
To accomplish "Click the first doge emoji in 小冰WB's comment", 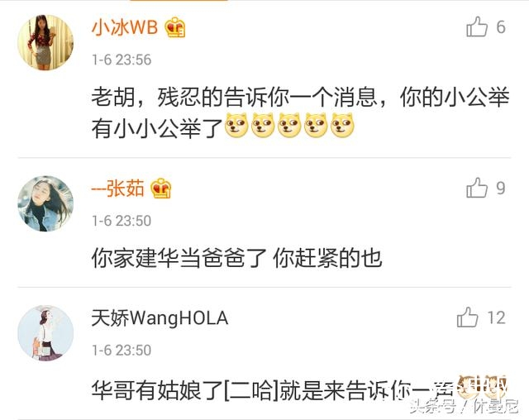I will tap(236, 126).
